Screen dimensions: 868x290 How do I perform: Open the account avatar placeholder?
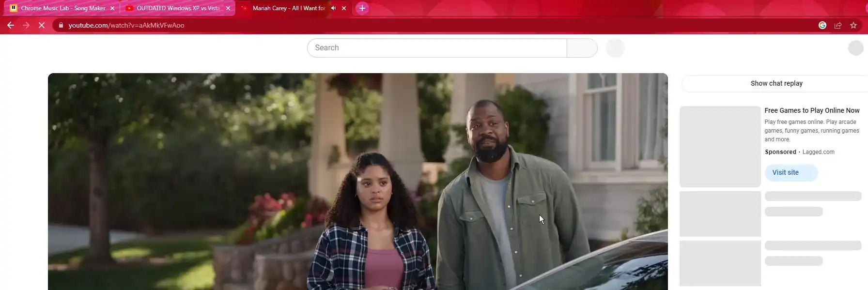(856, 48)
